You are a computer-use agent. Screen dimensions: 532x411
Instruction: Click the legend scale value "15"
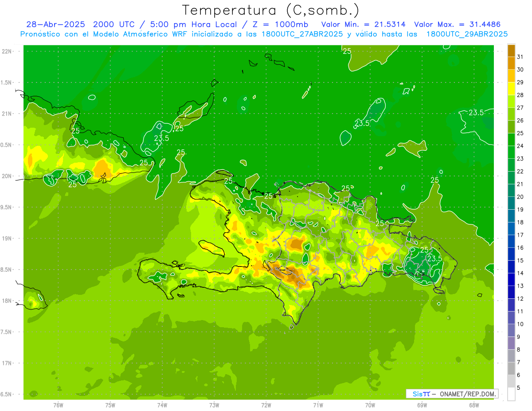coord(520,261)
